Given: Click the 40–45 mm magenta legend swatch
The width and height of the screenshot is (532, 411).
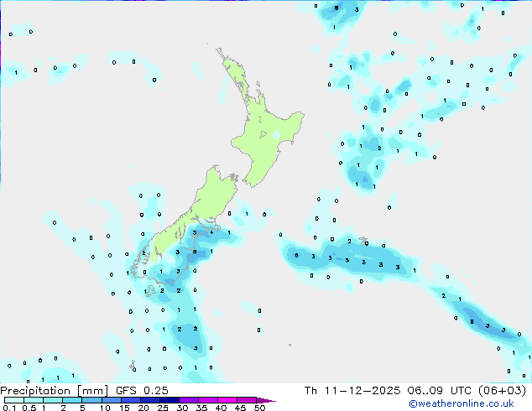Looking at the screenshot, I should 227,400.
